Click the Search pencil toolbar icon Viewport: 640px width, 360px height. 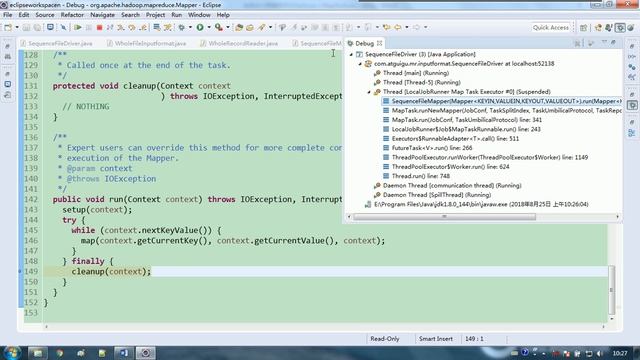[261, 27]
